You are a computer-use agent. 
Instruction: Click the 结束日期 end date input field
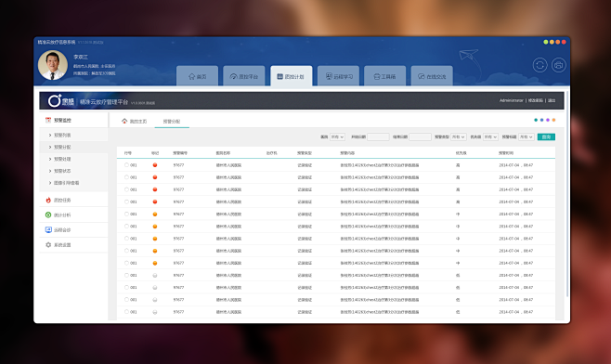420,136
